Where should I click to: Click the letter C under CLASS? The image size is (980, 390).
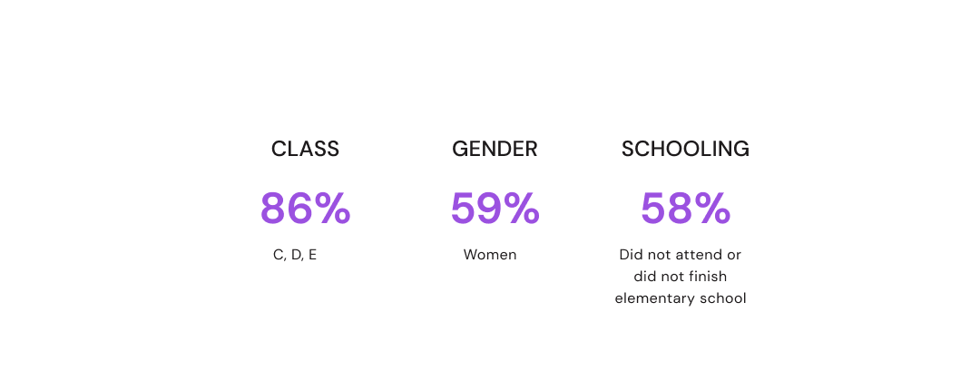(x=279, y=255)
